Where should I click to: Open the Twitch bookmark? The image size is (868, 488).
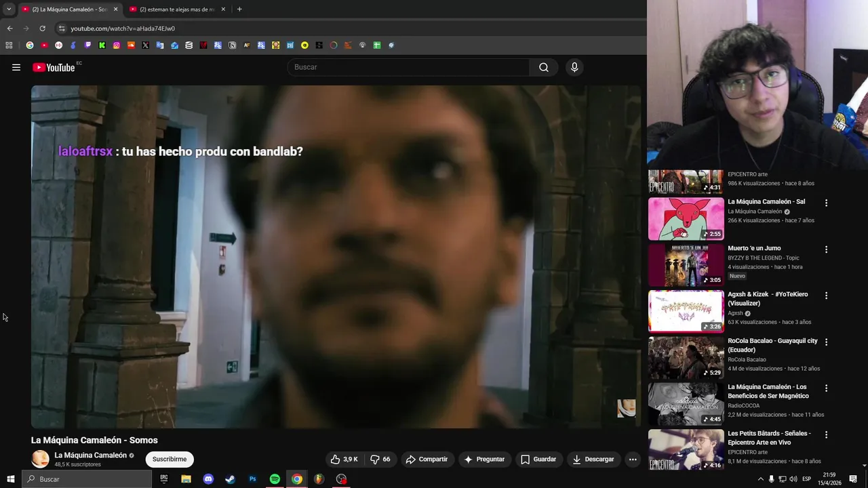pos(87,45)
